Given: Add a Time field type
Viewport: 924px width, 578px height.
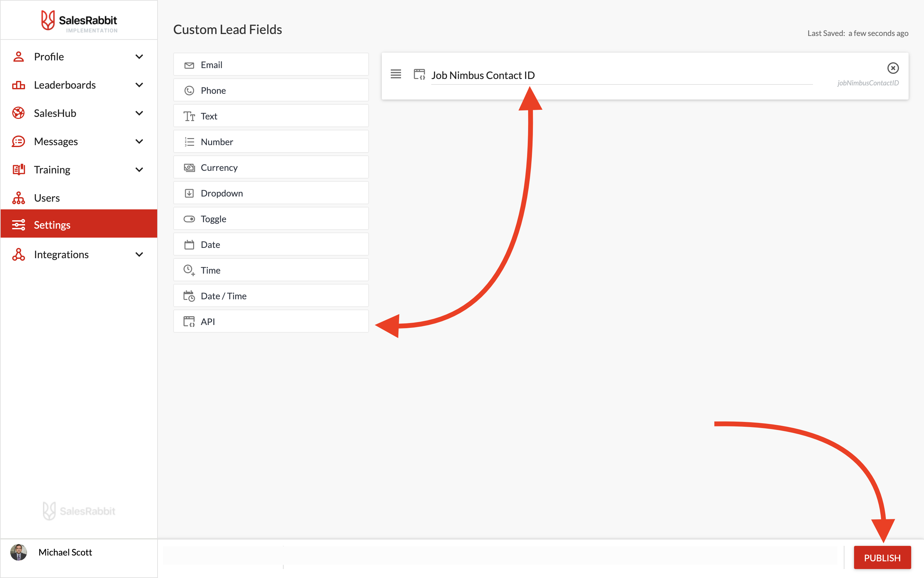Looking at the screenshot, I should pyautogui.click(x=271, y=270).
